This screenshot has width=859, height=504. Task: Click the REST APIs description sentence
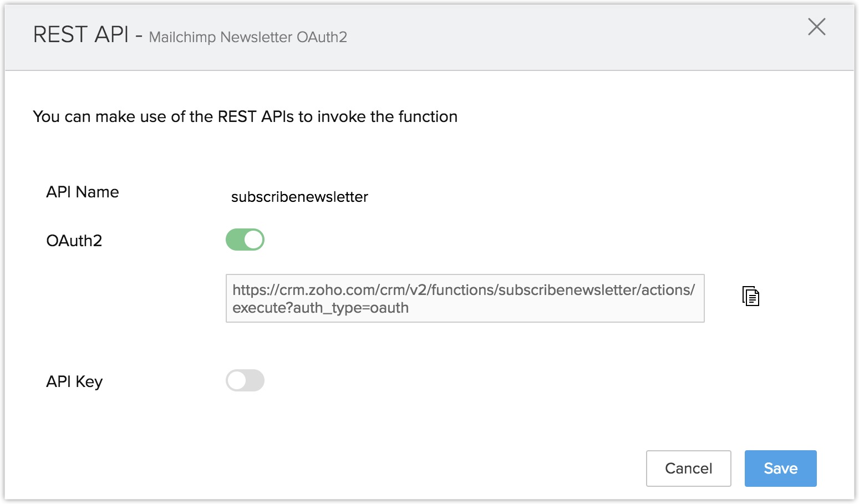pyautogui.click(x=245, y=116)
